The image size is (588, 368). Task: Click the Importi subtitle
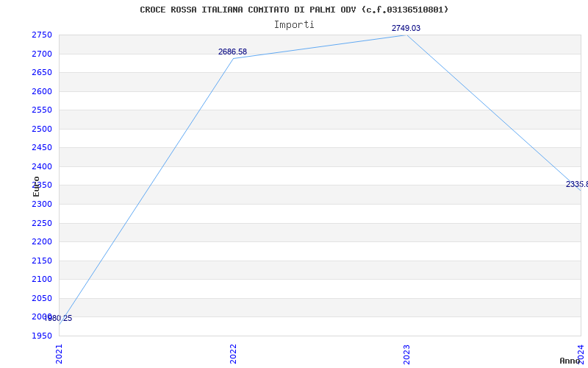[294, 25]
